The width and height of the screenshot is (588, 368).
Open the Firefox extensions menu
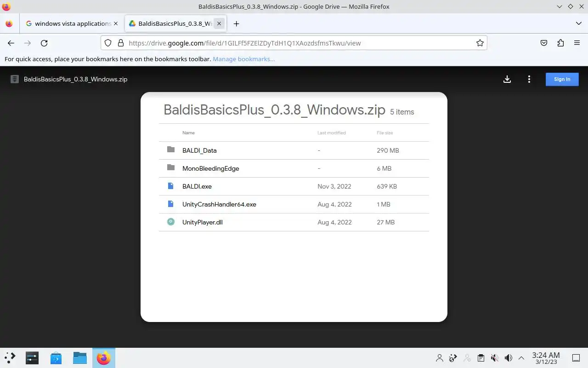pos(560,43)
